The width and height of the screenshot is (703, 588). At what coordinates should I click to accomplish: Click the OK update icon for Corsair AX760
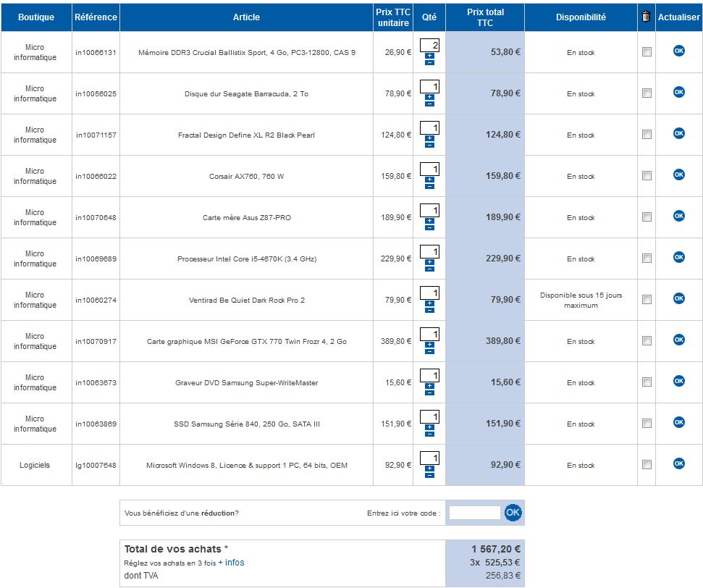coord(679,175)
